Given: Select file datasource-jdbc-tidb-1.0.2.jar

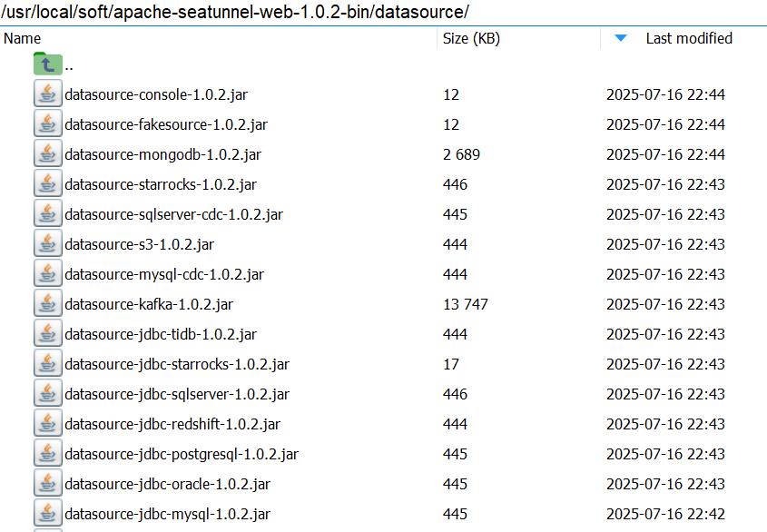Looking at the screenshot, I should pos(161,334).
